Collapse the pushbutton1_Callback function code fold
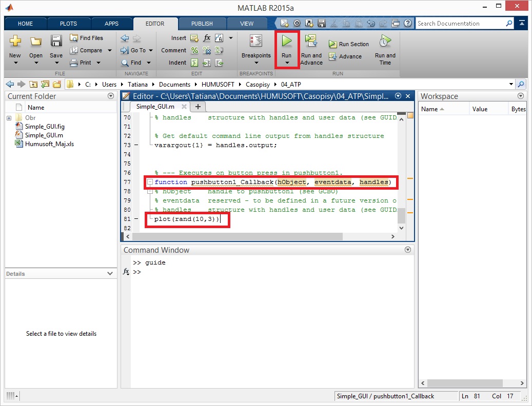Viewport: 532px width, 406px height. click(x=150, y=182)
